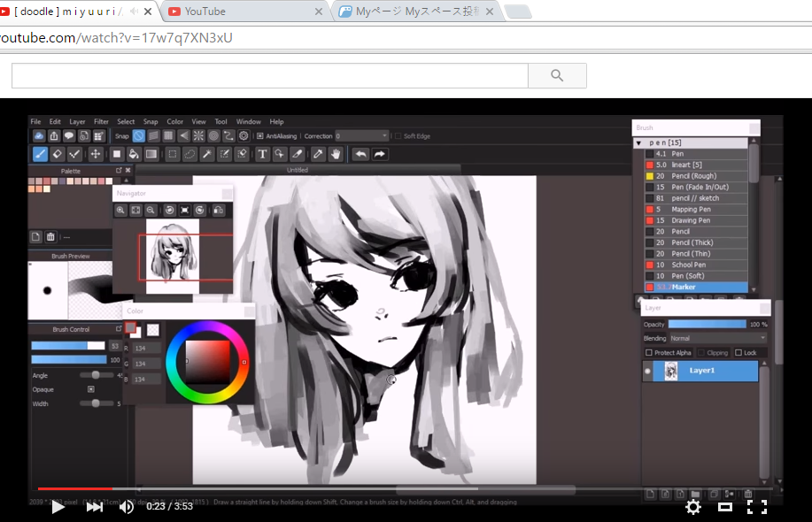
Task: Toggle the layer Lock checkbox
Action: [739, 353]
